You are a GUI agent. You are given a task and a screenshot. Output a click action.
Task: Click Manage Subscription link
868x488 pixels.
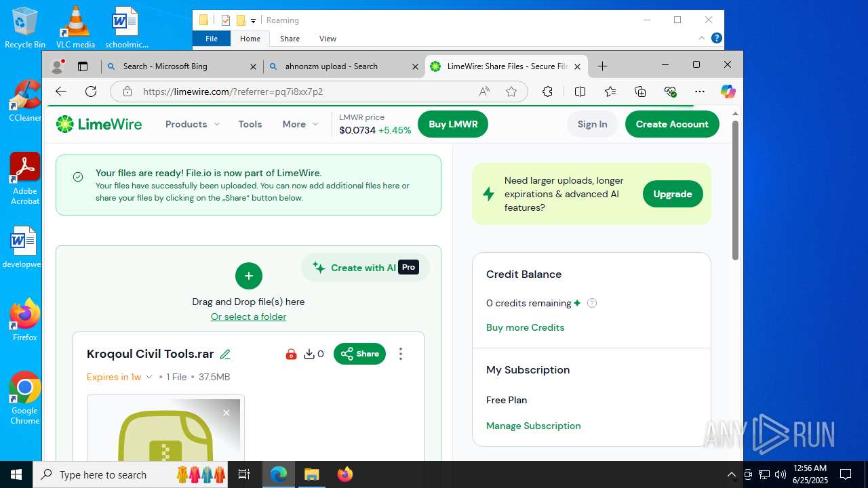(533, 426)
